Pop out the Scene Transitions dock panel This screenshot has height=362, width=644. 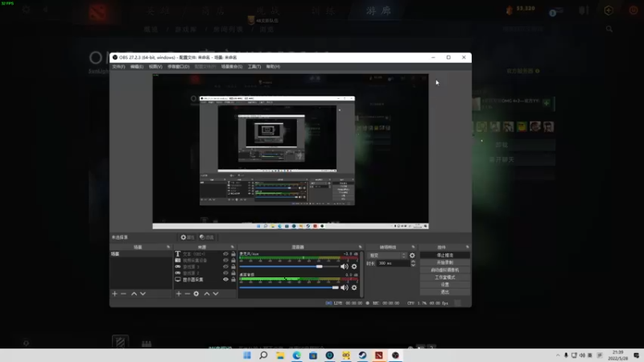(413, 247)
